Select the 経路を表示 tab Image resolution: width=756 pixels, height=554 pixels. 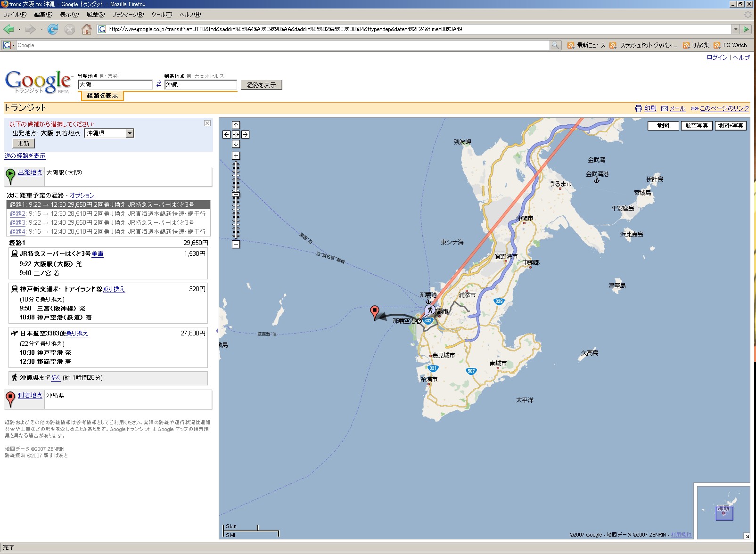pyautogui.click(x=102, y=96)
